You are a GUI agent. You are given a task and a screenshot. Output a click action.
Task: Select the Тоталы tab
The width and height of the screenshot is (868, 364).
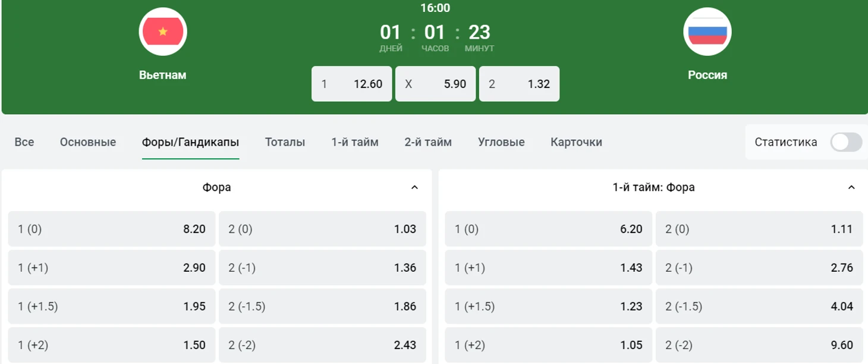coord(285,142)
